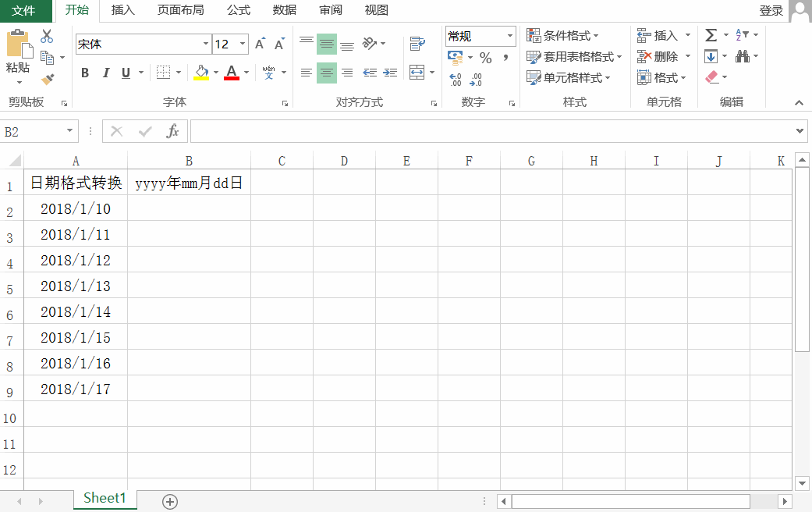
Task: Center text horizontally
Action: click(327, 73)
